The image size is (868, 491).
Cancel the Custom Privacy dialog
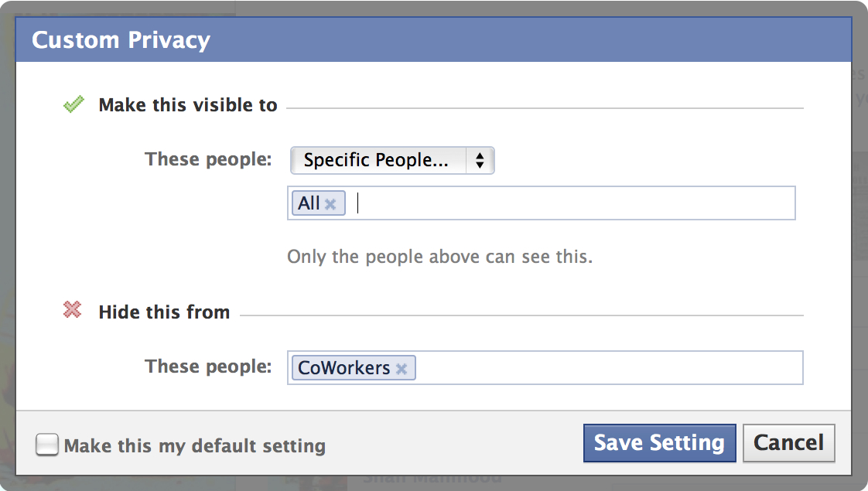point(788,443)
